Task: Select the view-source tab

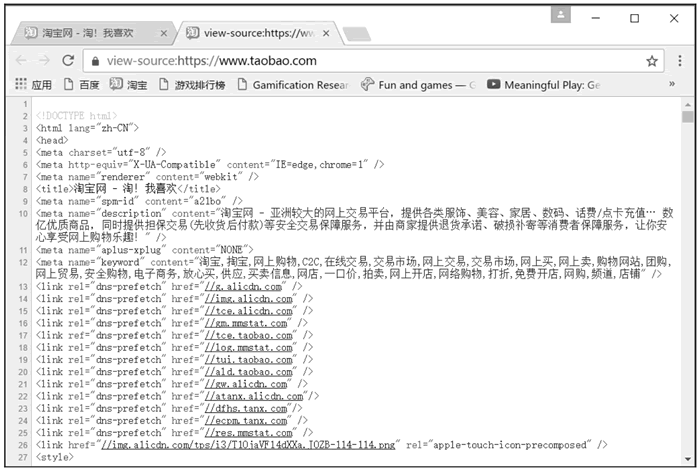Action: click(x=259, y=33)
